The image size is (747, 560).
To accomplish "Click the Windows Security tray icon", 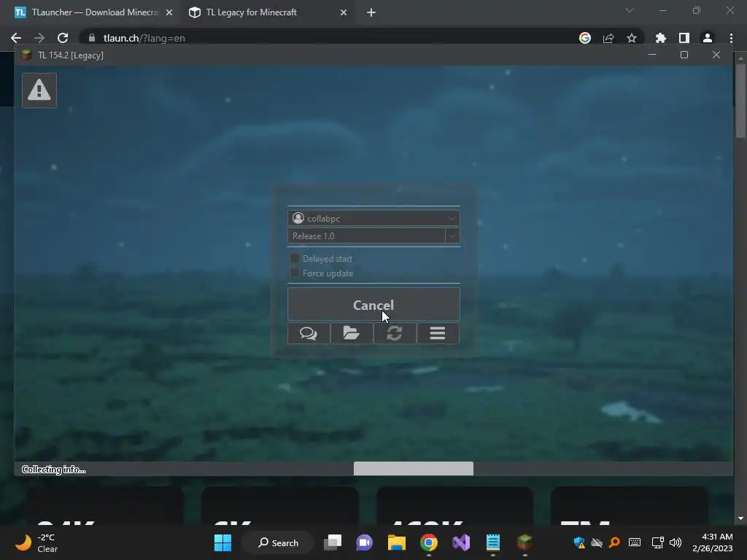I will coord(579,542).
